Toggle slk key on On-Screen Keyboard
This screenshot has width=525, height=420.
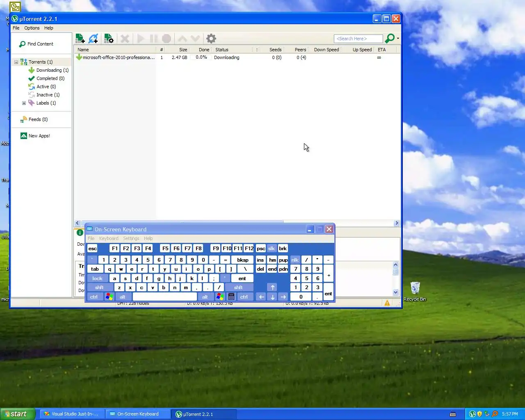[x=272, y=249]
